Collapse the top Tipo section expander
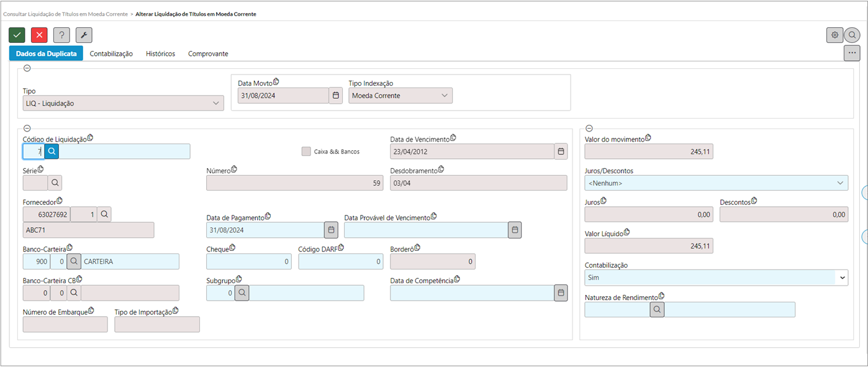The image size is (868, 367). (x=27, y=68)
